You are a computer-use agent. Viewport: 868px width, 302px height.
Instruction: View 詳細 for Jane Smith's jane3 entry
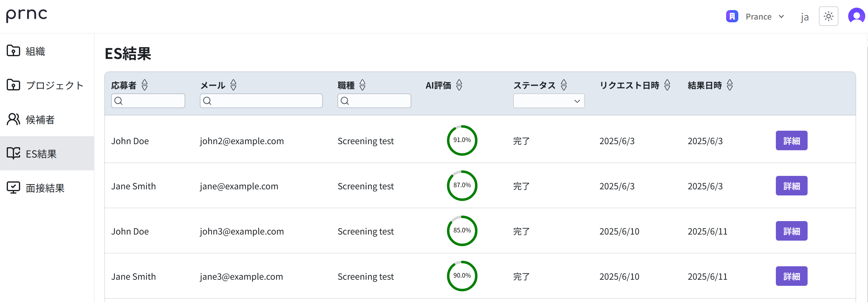[791, 276]
